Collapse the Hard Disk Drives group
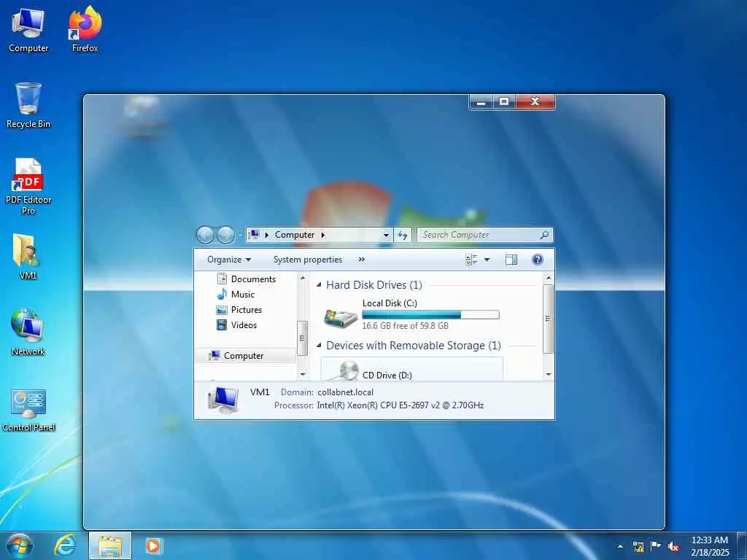Viewport: 747px width, 560px height. coord(319,285)
